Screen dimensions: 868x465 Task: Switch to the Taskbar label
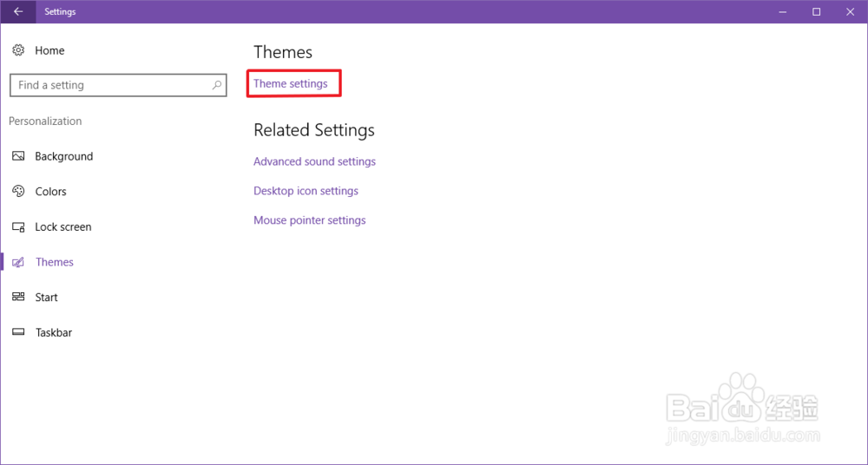54,332
